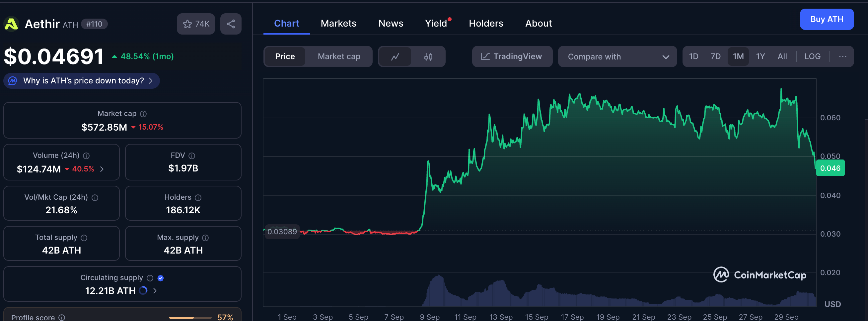Set chart range to 1M

[x=738, y=56]
